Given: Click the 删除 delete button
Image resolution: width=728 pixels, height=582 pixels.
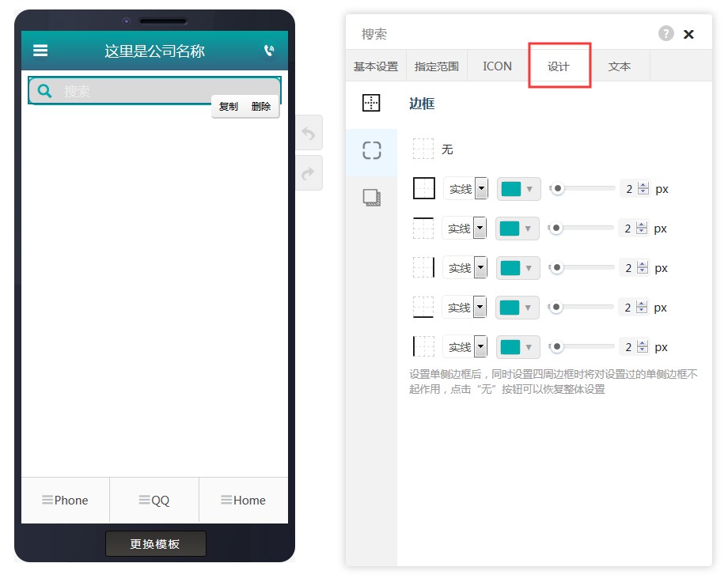Looking at the screenshot, I should (261, 106).
